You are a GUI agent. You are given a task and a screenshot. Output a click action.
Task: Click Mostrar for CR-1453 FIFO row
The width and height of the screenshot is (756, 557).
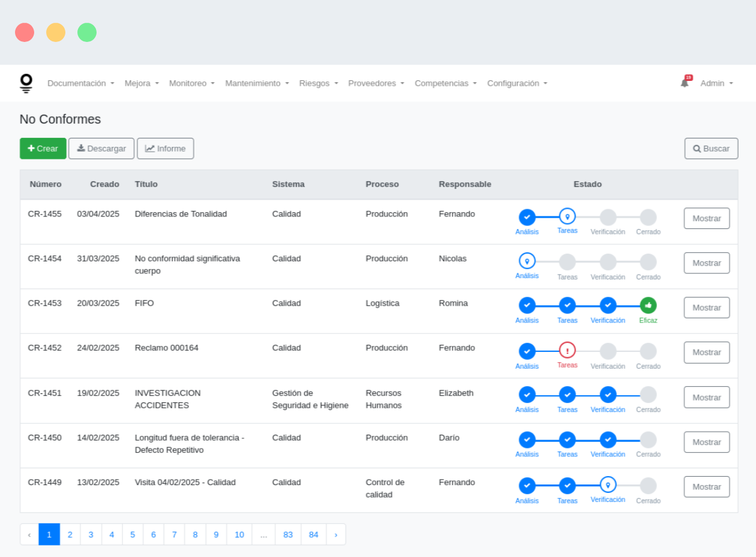coord(707,308)
